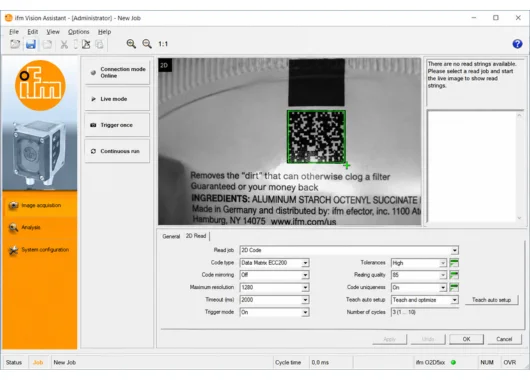530x380 pixels.
Task: Open Analysis in the sidebar
Action: 40,227
